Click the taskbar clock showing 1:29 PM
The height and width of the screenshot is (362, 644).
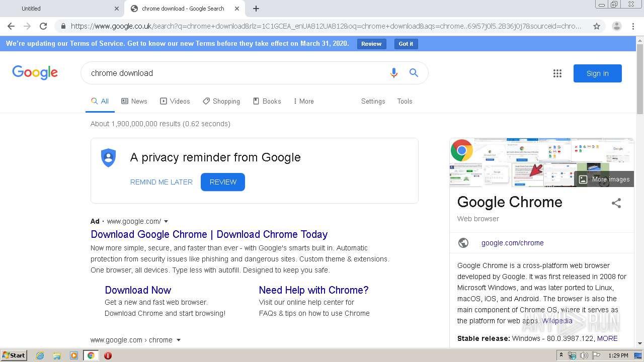tap(618, 355)
